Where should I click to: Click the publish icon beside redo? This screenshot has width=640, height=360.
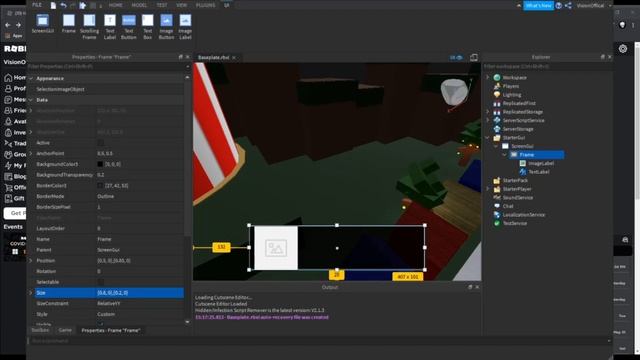(x=83, y=5)
